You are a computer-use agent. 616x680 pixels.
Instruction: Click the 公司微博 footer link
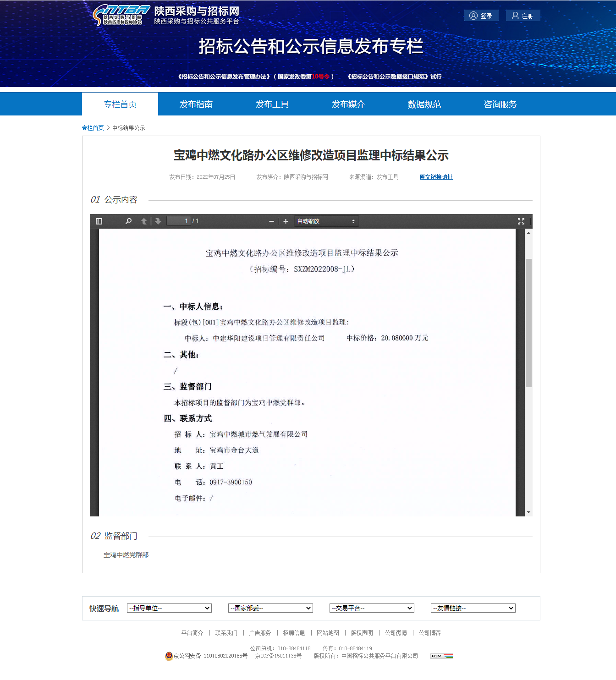tap(396, 633)
